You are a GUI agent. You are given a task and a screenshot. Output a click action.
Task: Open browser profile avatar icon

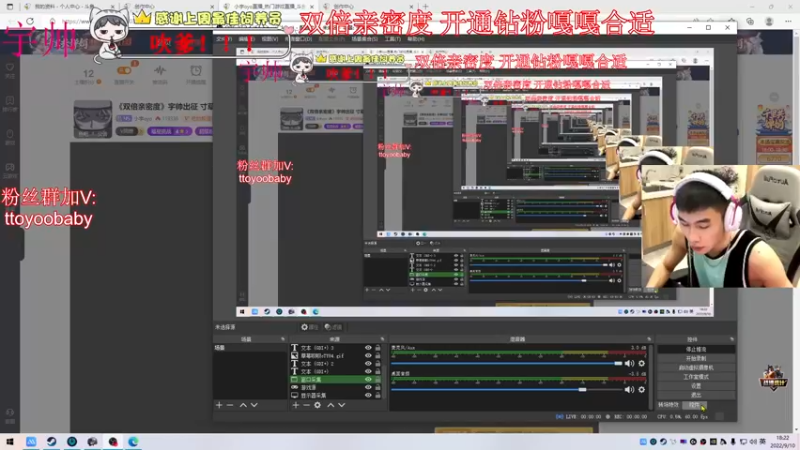(x=769, y=21)
